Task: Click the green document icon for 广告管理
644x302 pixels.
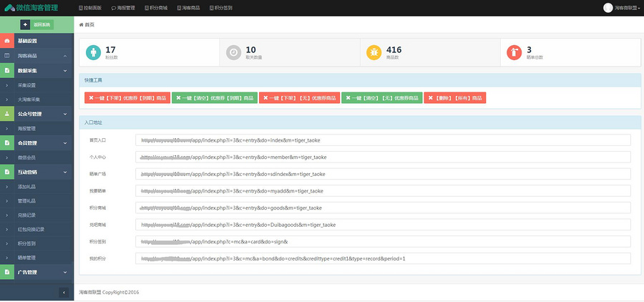Action: (7, 272)
